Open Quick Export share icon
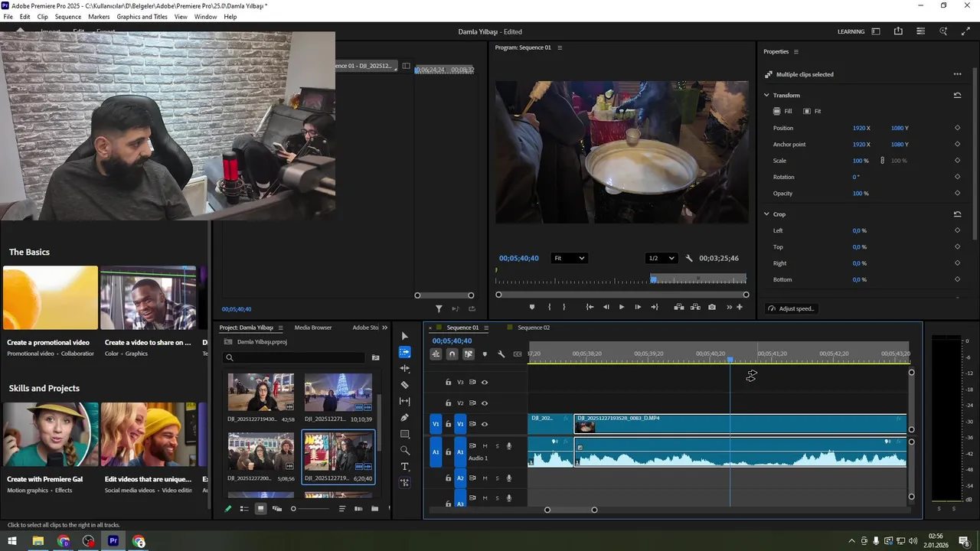 click(x=898, y=31)
